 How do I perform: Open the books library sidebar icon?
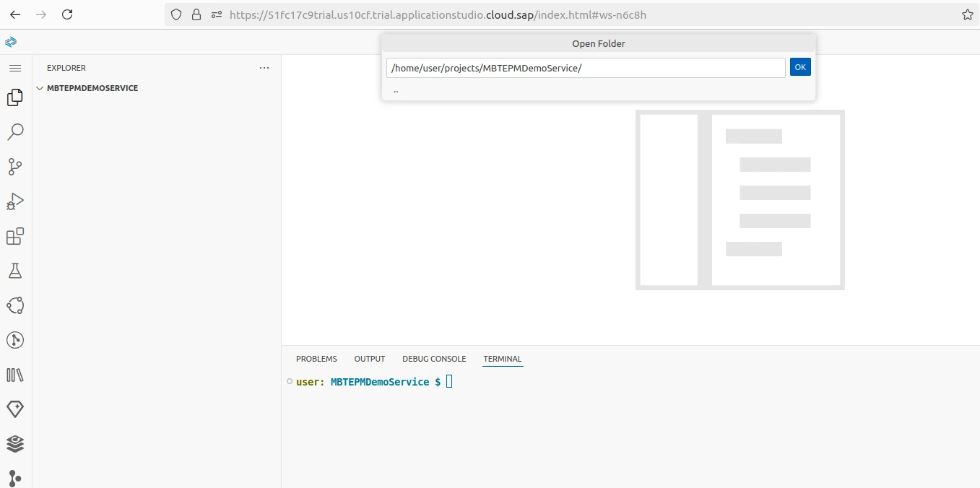pyautogui.click(x=15, y=375)
